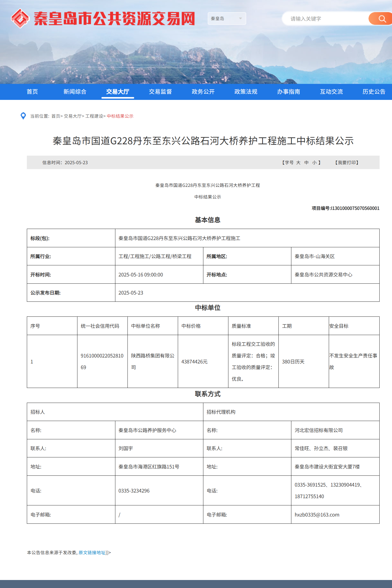This screenshot has height=588, width=392.
Task: Open the 秦皇岛 region dropdown
Action: [x=227, y=19]
